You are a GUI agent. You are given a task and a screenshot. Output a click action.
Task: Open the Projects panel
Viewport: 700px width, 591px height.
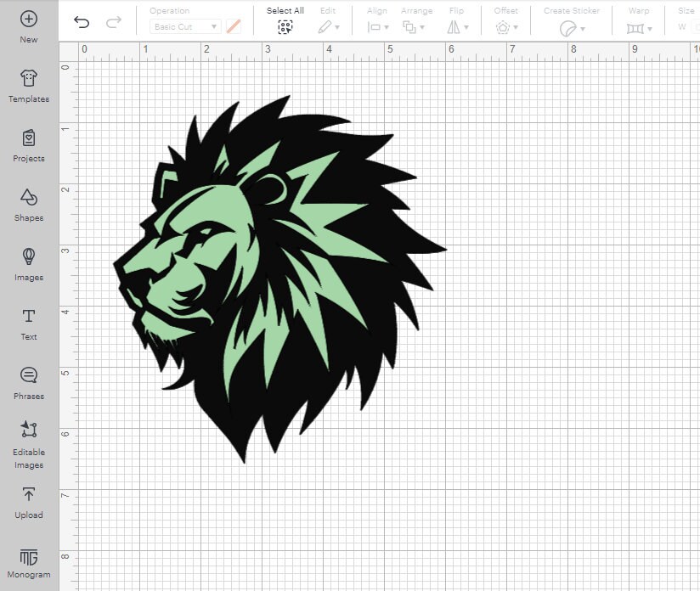pos(29,146)
